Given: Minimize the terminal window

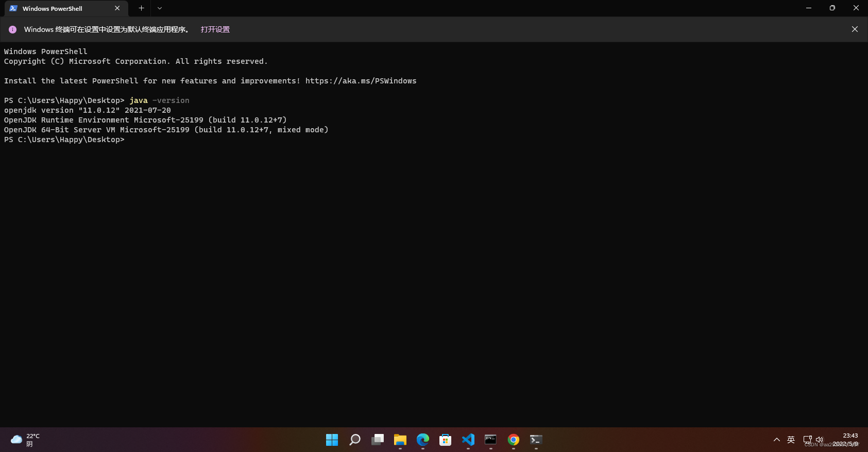Looking at the screenshot, I should pos(809,8).
